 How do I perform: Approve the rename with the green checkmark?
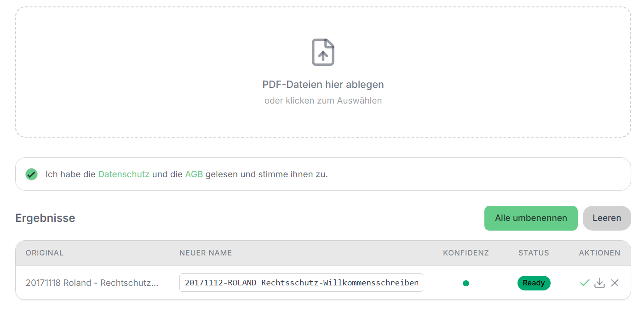pos(585,283)
